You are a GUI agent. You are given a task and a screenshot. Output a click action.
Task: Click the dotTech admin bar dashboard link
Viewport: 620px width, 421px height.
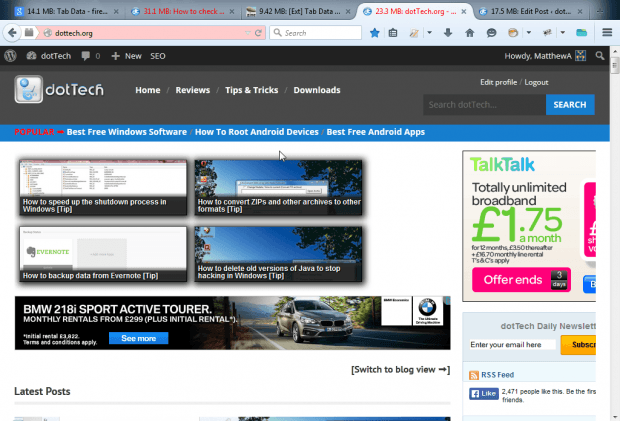tap(49, 56)
